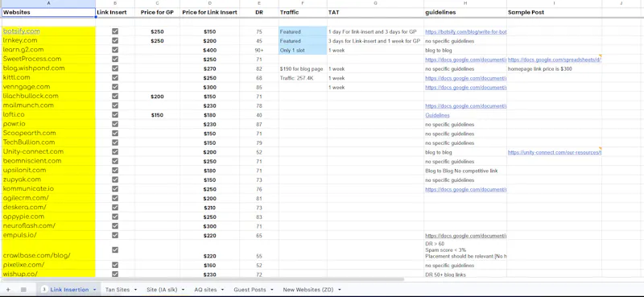Select the homepage link price is $300 cell
644x297 pixels.
click(x=554, y=69)
